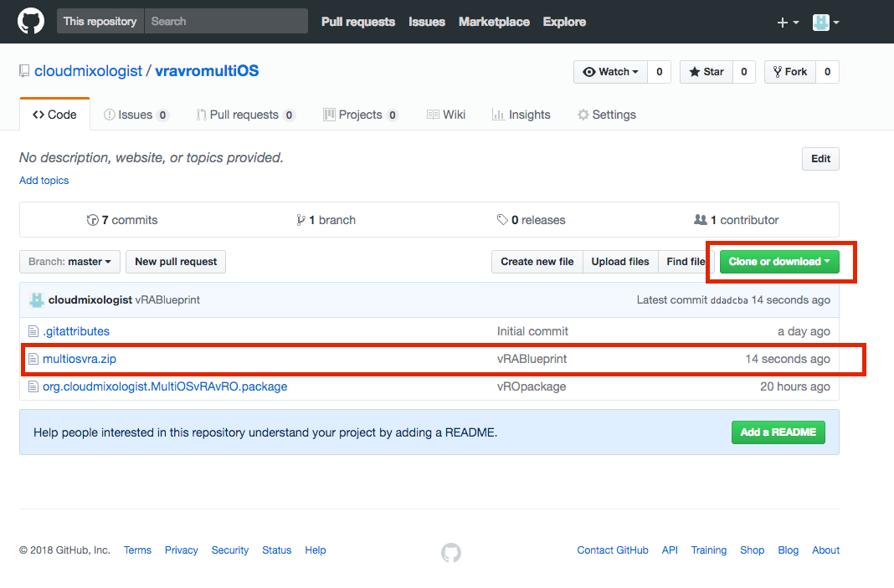The height and width of the screenshot is (588, 894).
Task: View the 1 branch list
Action: (326, 220)
